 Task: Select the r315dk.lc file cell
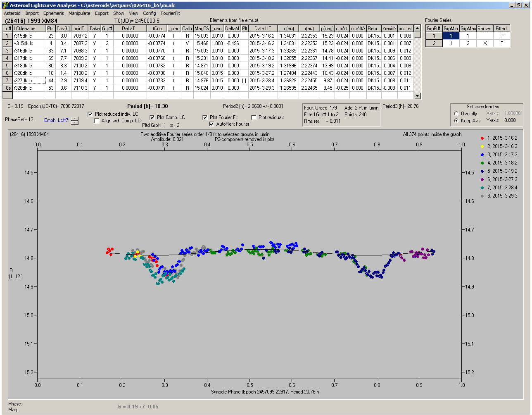pos(28,36)
